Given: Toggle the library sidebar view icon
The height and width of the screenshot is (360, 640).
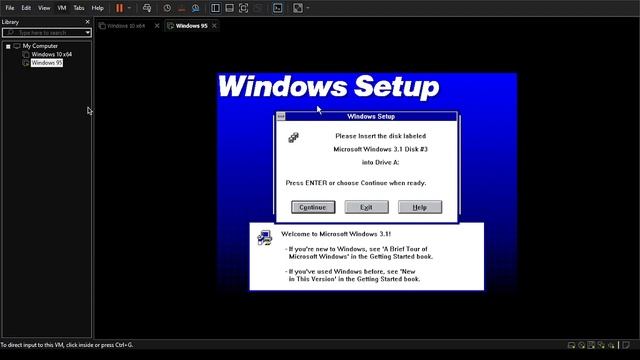Looking at the screenshot, I should coord(215,8).
